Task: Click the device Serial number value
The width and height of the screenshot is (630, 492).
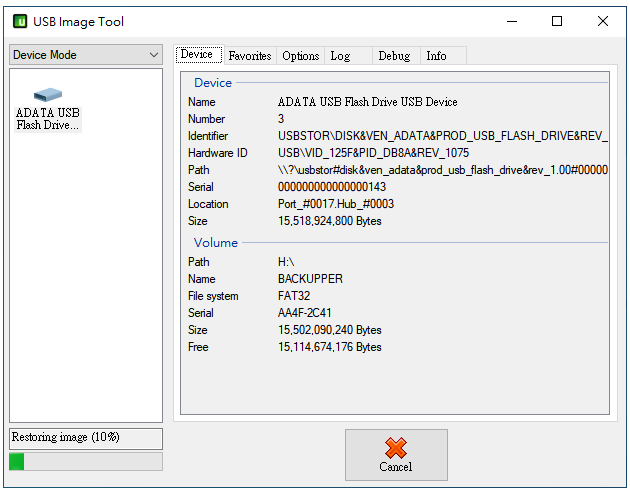Action: [332, 187]
